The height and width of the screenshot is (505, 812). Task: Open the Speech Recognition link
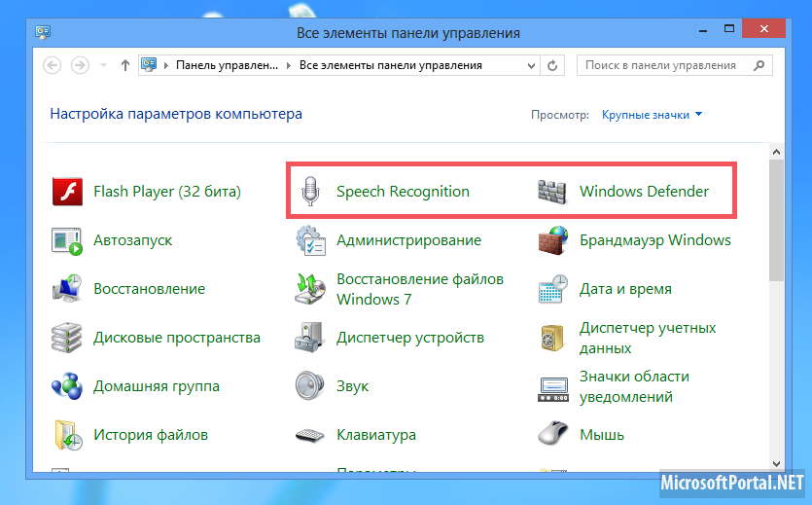coord(403,192)
